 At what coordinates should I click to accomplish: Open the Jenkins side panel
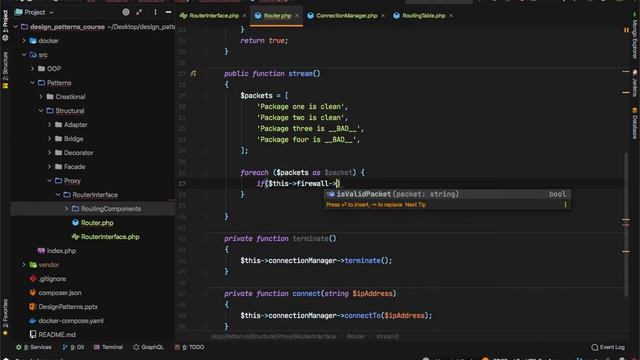[x=635, y=84]
